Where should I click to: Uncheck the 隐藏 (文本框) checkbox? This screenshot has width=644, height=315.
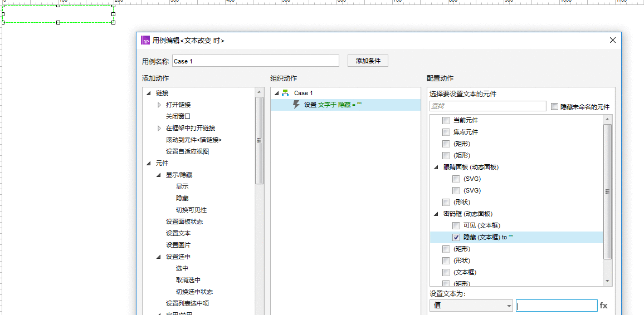click(x=456, y=237)
